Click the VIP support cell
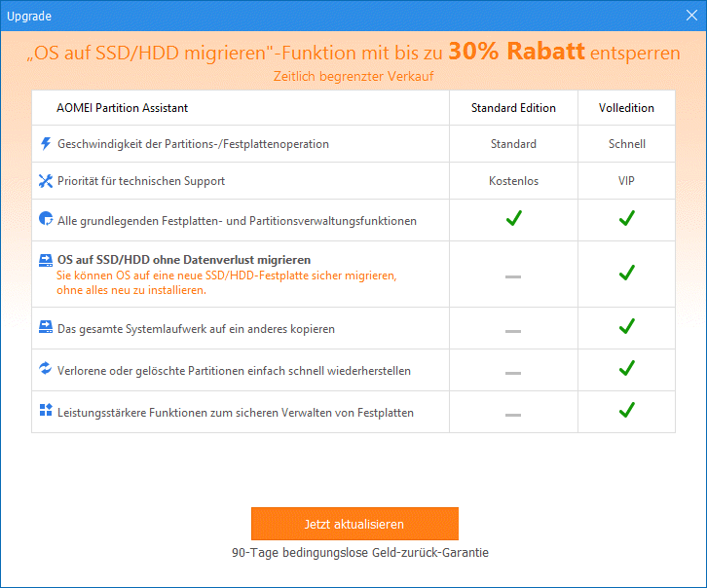The image size is (707, 588). pos(626,181)
